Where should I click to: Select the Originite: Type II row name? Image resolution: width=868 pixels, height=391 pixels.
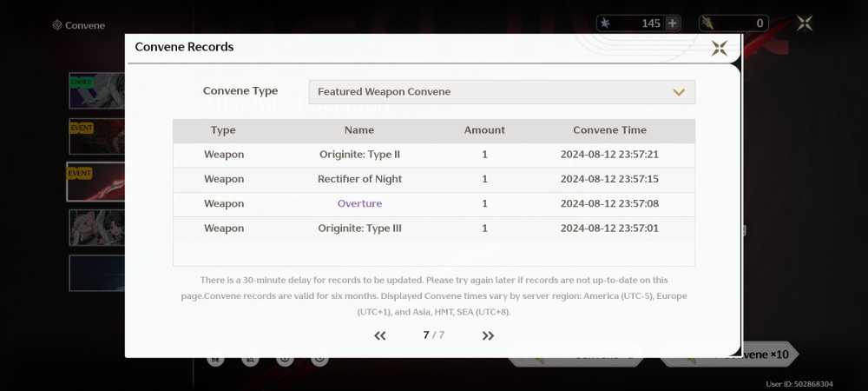(x=359, y=155)
